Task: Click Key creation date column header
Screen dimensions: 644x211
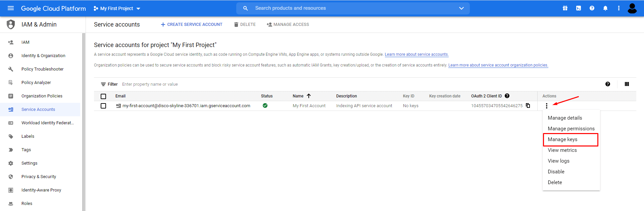Action: tap(445, 96)
